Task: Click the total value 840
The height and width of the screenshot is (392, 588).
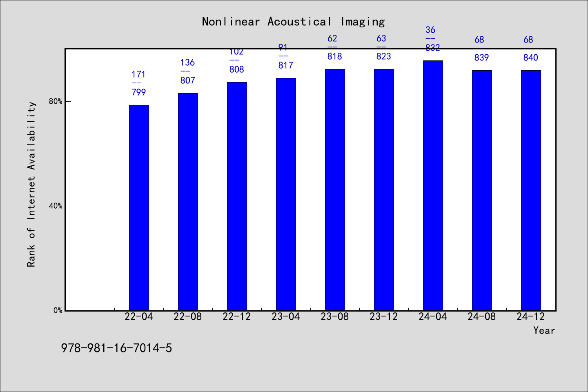Action: tap(531, 58)
